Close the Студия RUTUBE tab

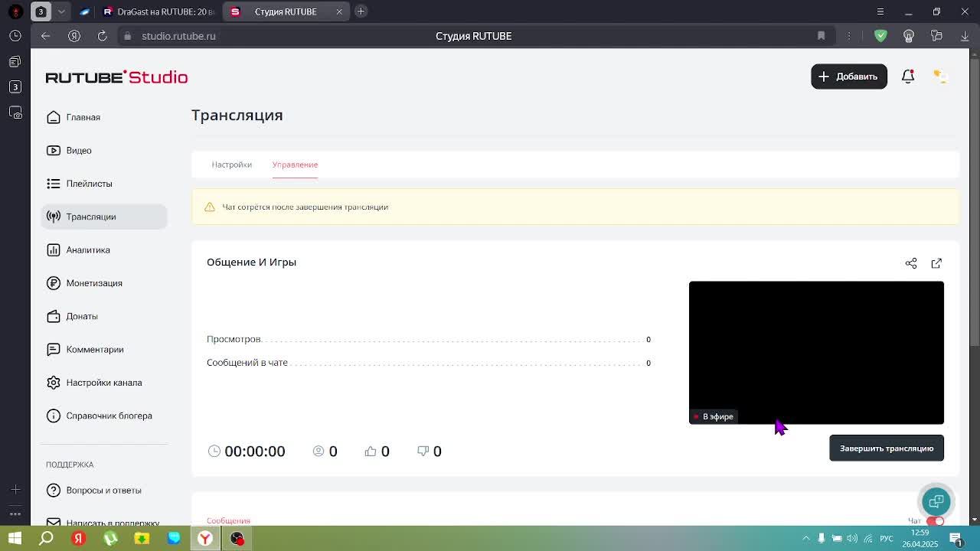point(339,11)
